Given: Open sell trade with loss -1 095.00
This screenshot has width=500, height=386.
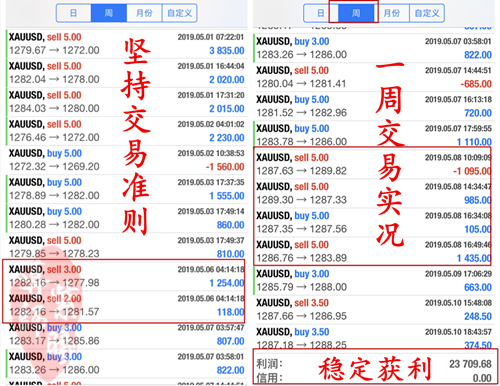Looking at the screenshot, I should (x=374, y=164).
